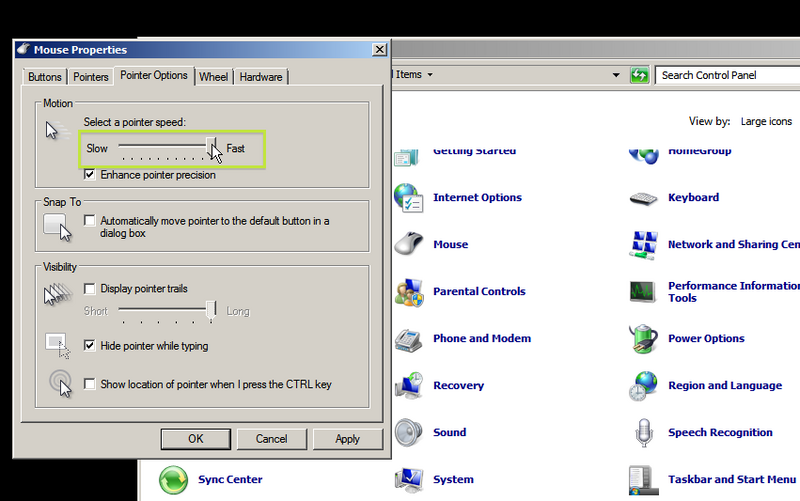Toggle Enhance pointer precision checkbox
The image size is (800, 501).
pyautogui.click(x=90, y=174)
